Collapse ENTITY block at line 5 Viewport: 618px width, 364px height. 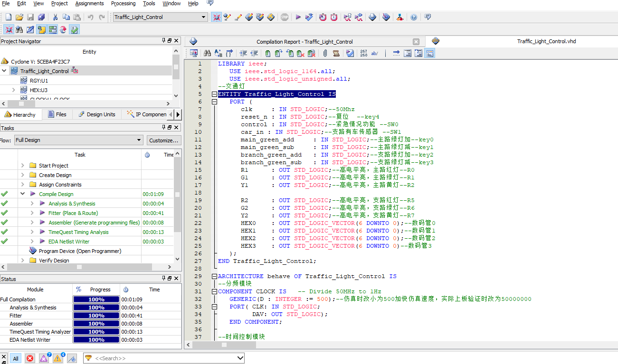[x=215, y=94]
